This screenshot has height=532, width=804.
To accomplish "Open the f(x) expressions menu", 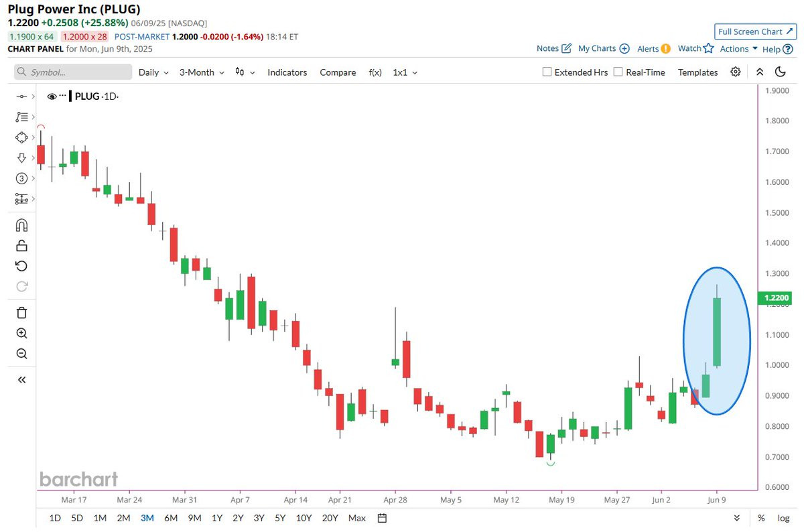I will (x=375, y=72).
